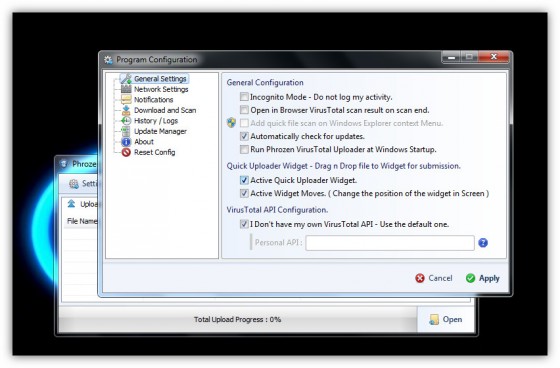Click the Open button in Phrozen window

446,319
